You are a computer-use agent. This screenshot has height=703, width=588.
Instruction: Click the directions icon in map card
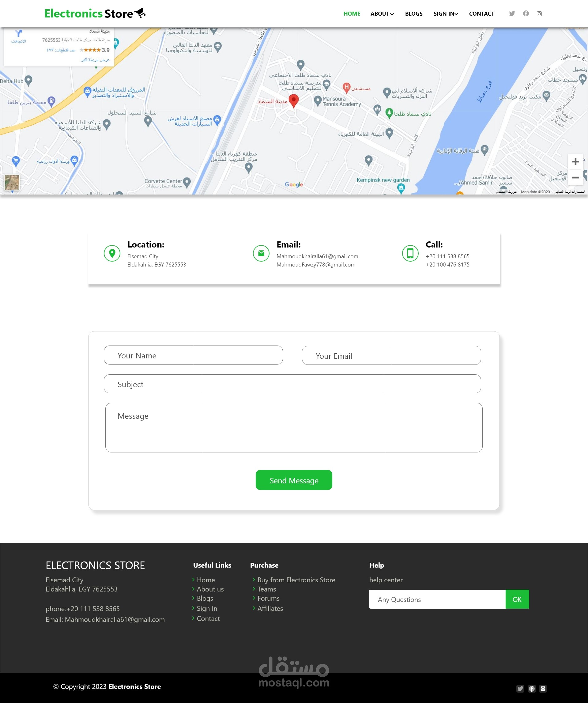pos(19,33)
